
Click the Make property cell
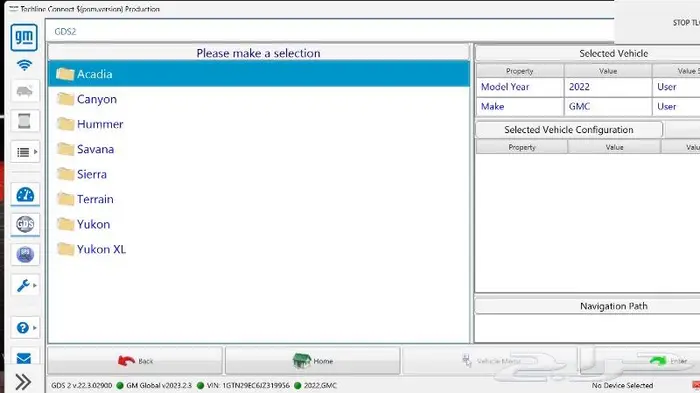pos(520,107)
